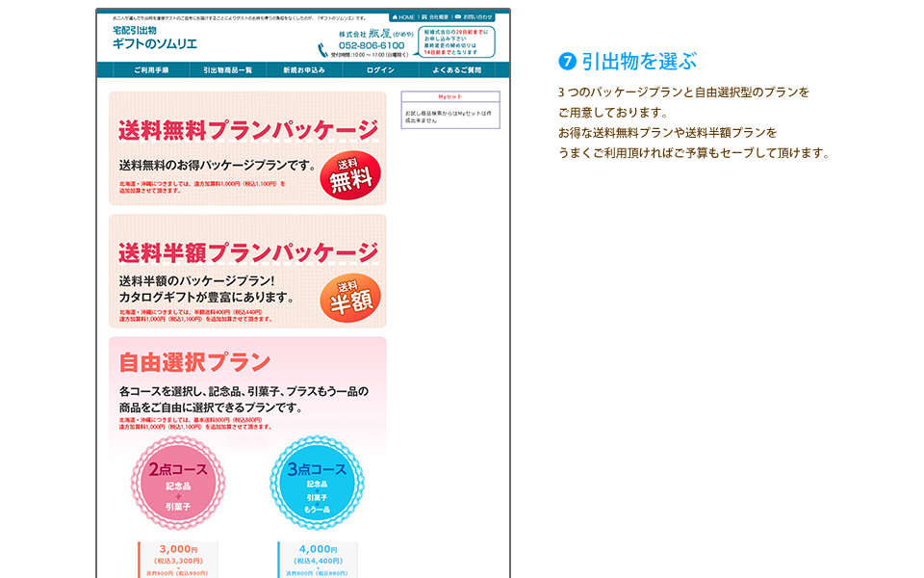
Task: Choose the blue 3点コース badge
Action: (x=317, y=484)
